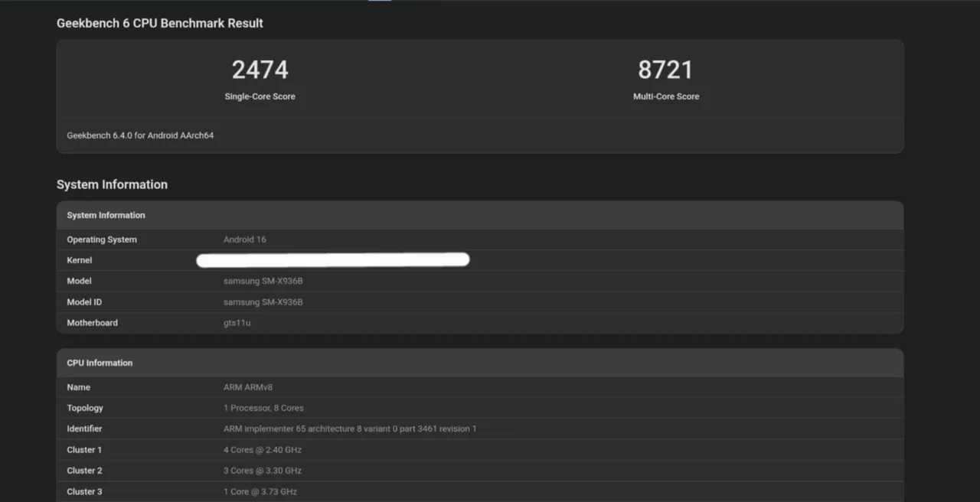Click the Cluster 1 label
Image resolution: width=980 pixels, height=502 pixels.
pyautogui.click(x=84, y=450)
